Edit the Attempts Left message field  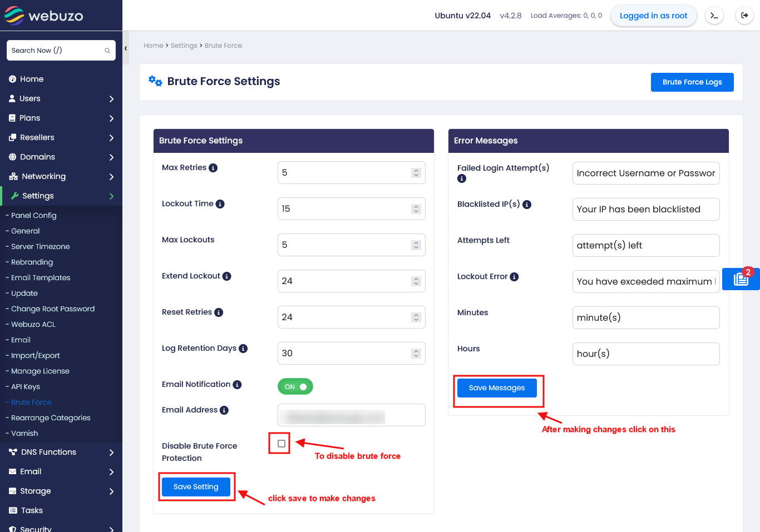coord(646,246)
